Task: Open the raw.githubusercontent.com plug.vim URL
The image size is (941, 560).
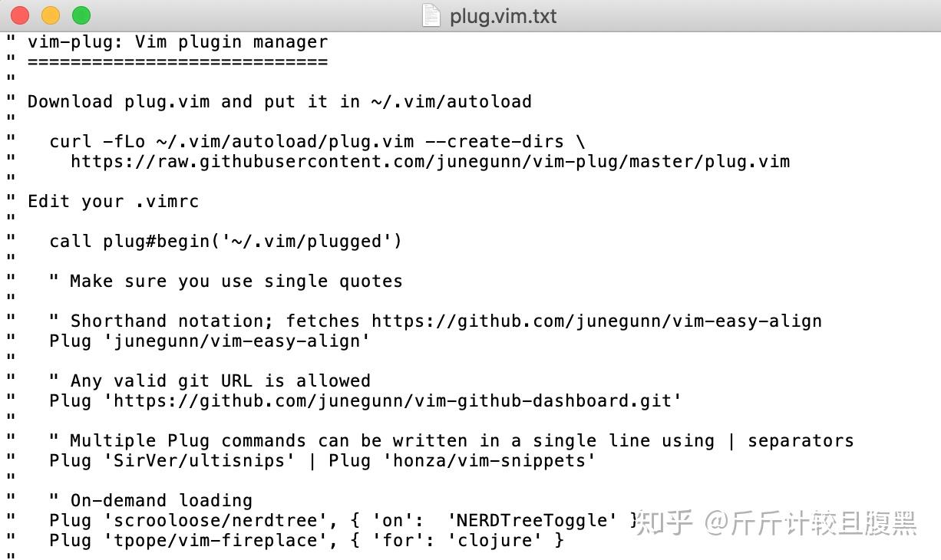Action: click(x=429, y=161)
